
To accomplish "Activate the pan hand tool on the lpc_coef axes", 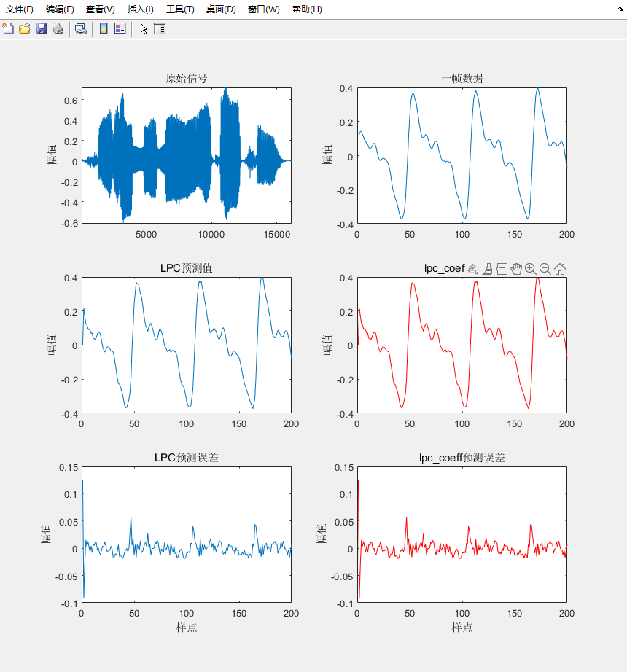I will coord(516,269).
